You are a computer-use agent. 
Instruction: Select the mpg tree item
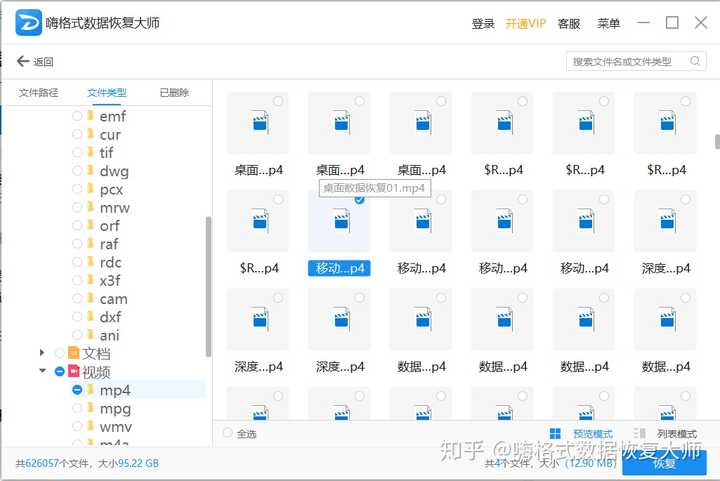[x=115, y=408]
